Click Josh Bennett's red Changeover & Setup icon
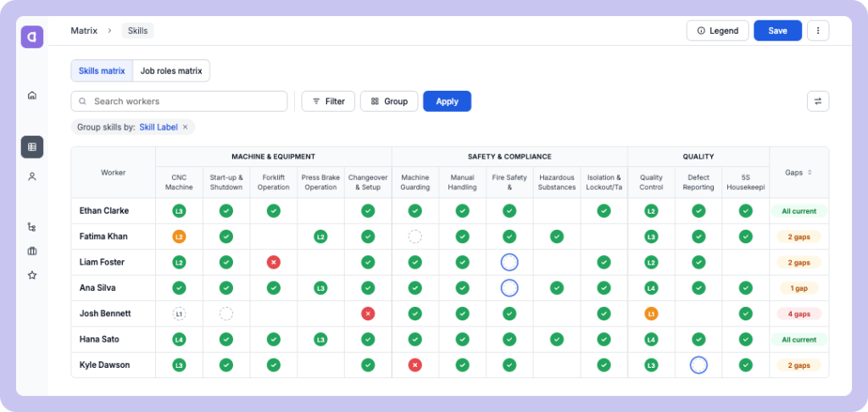The width and height of the screenshot is (868, 412). 368,314
